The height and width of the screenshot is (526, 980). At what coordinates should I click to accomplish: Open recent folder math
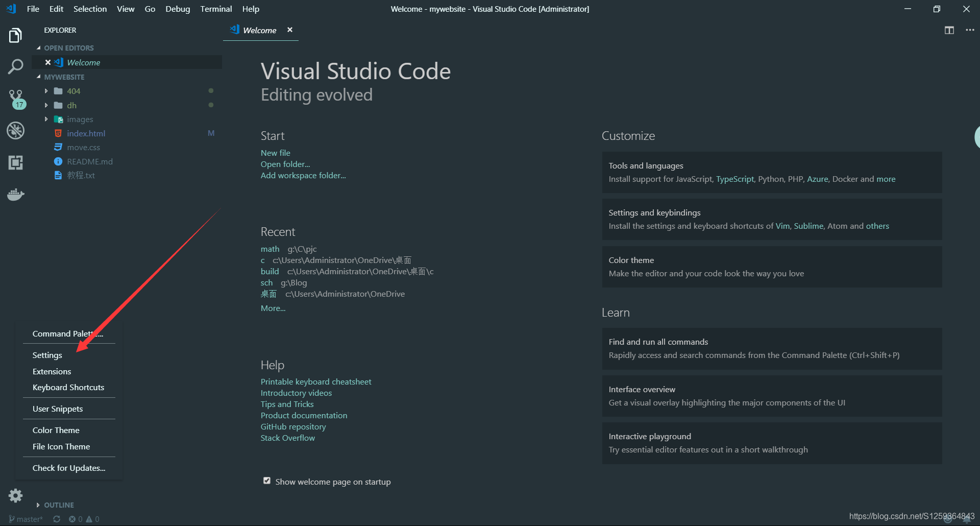coord(270,249)
